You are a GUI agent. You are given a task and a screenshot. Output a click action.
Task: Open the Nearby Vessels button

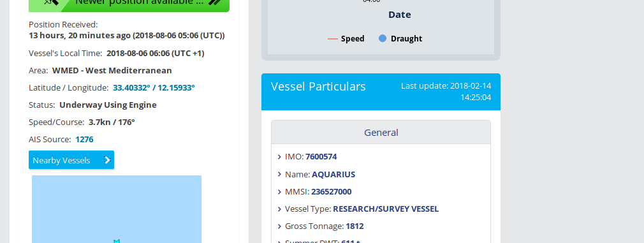pyautogui.click(x=71, y=160)
